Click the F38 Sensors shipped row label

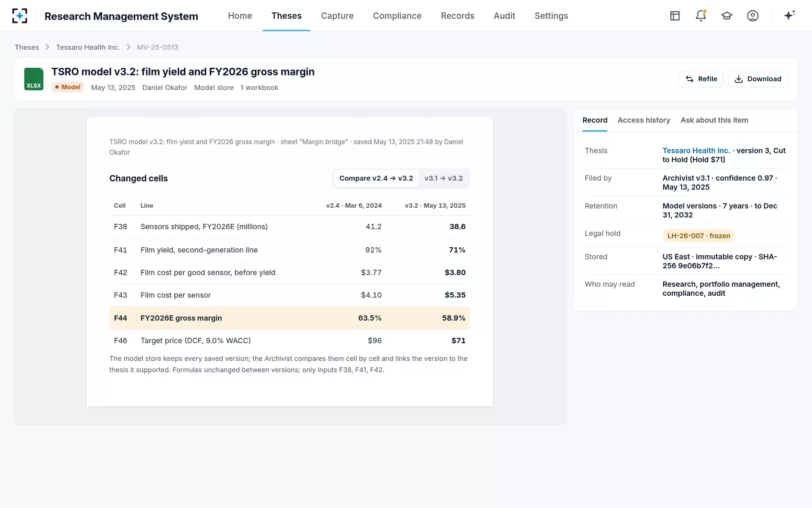(204, 226)
